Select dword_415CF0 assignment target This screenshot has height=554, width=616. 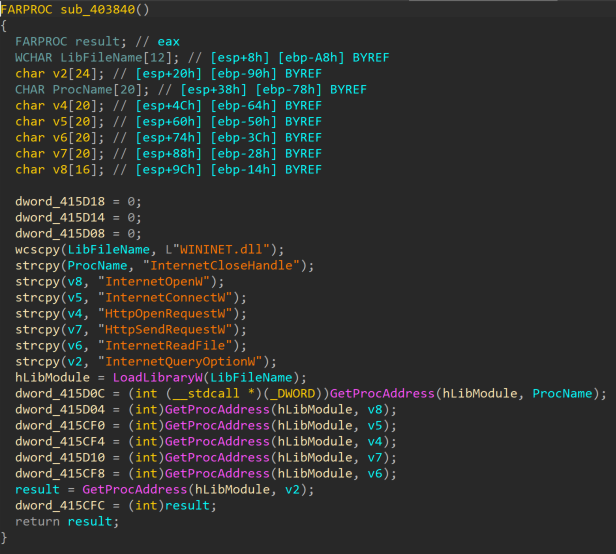(60, 426)
